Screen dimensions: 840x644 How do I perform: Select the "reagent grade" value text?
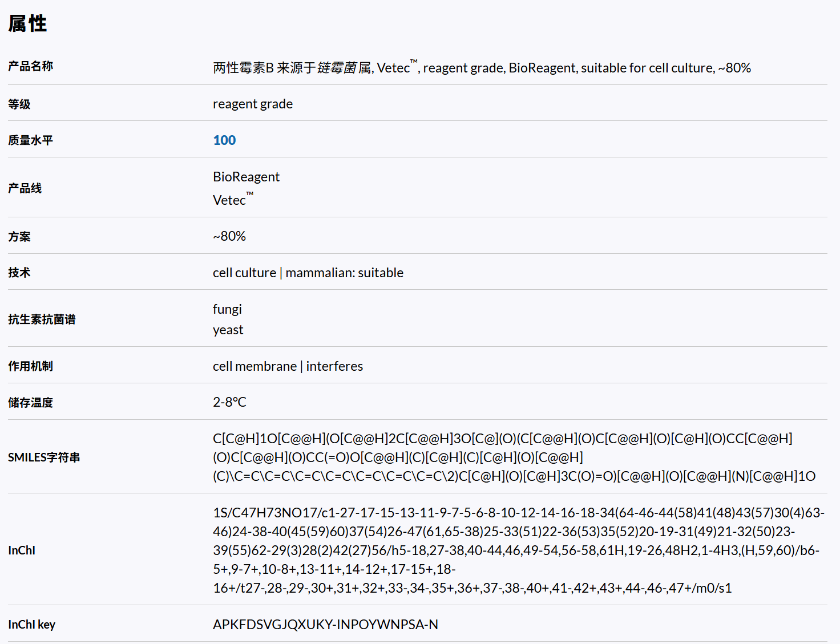(253, 104)
